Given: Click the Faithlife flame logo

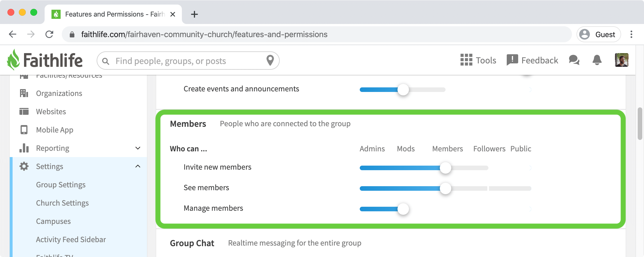Looking at the screenshot, I should click(13, 60).
